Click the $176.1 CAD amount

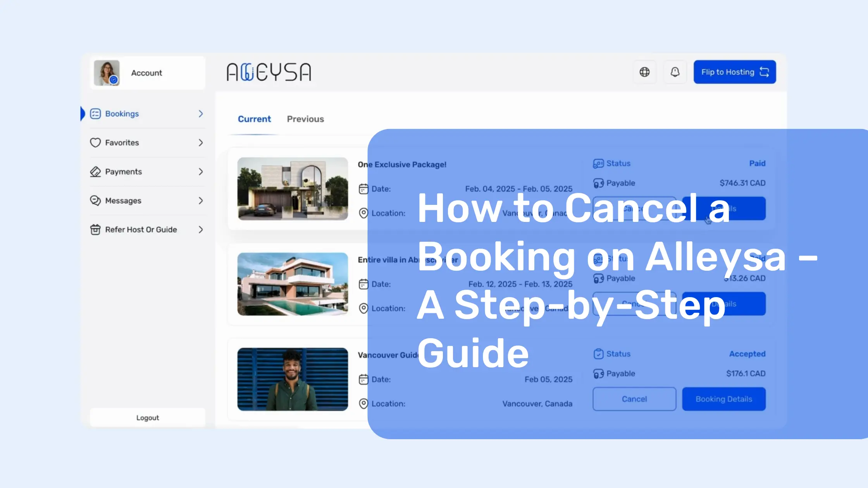746,374
